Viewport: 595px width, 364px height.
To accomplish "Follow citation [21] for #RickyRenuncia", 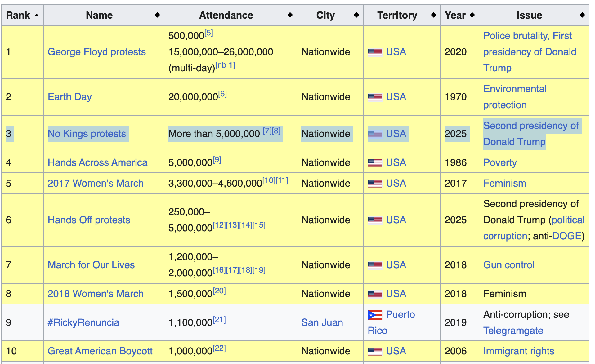I will click(219, 320).
